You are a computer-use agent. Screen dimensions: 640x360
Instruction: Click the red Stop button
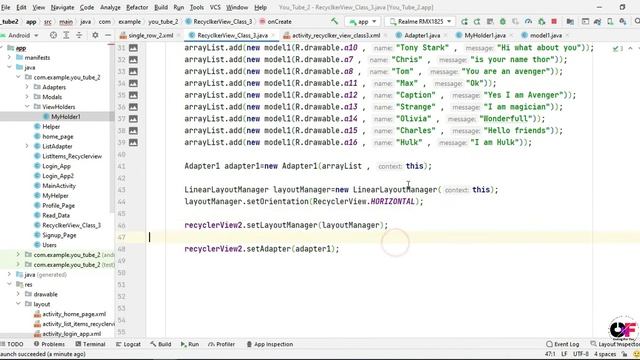point(554,22)
